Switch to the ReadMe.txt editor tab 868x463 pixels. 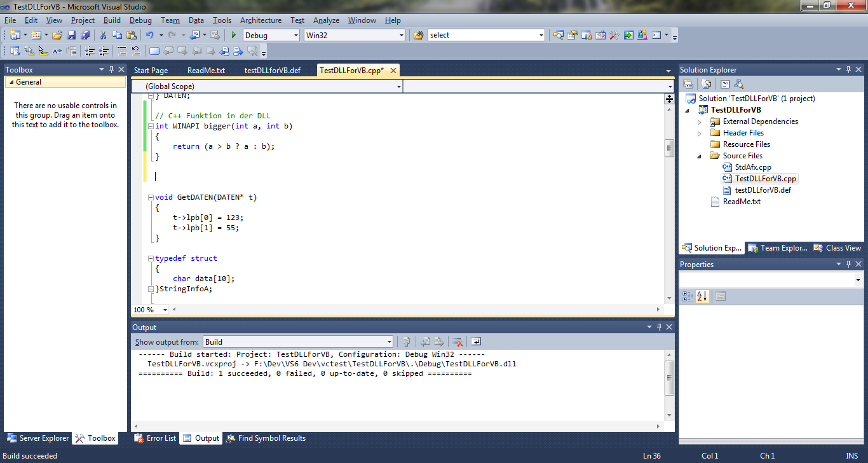click(206, 71)
